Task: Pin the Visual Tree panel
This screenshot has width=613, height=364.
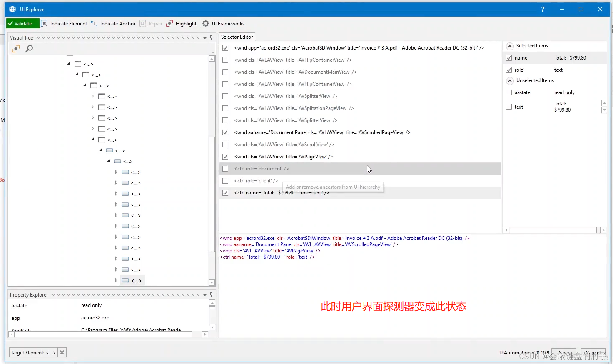Action: click(211, 37)
